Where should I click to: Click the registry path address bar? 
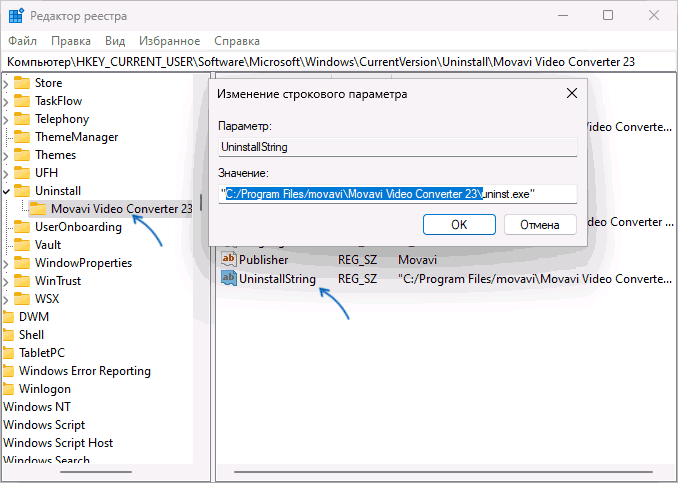click(339, 62)
